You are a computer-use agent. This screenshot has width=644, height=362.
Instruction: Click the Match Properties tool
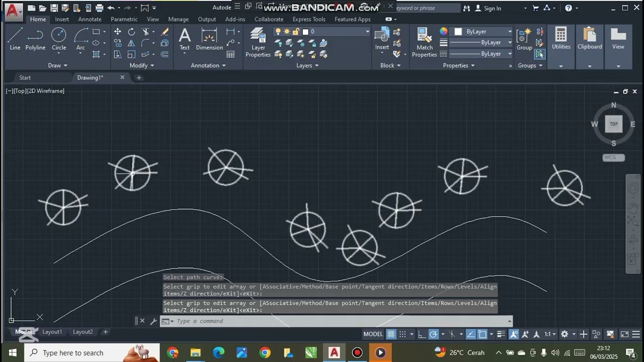click(x=425, y=43)
